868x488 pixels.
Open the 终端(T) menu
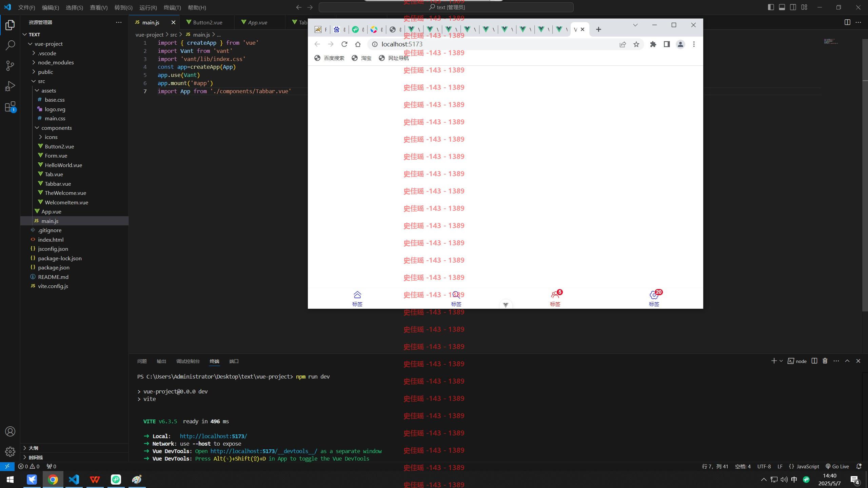click(x=172, y=7)
